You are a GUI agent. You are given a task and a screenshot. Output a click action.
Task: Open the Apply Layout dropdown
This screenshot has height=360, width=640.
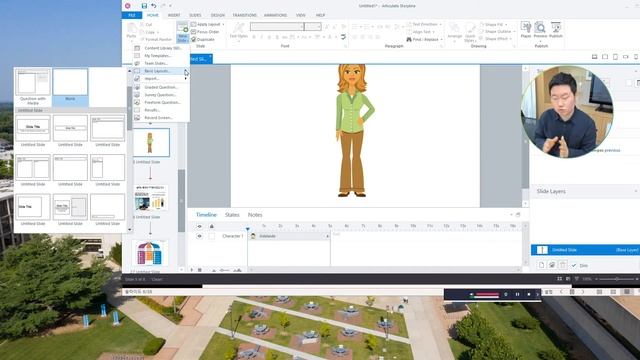(208, 24)
